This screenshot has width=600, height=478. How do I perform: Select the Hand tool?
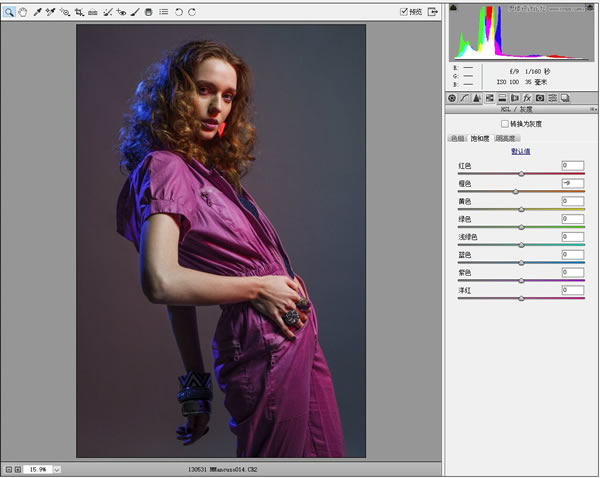click(23, 12)
